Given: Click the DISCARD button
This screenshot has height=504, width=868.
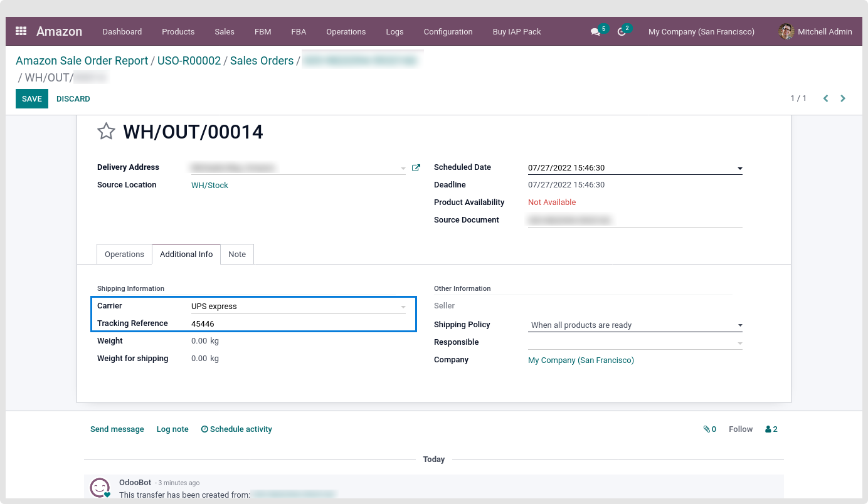Looking at the screenshot, I should pos(73,99).
